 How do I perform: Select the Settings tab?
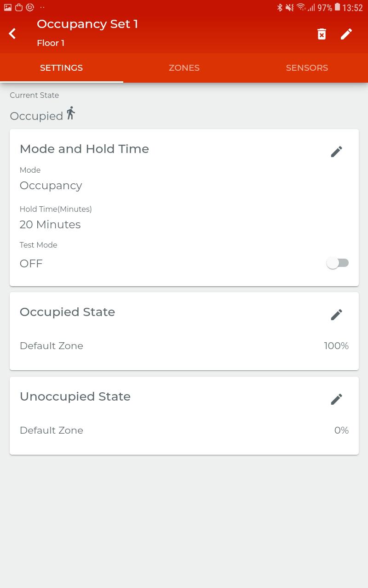click(x=61, y=68)
